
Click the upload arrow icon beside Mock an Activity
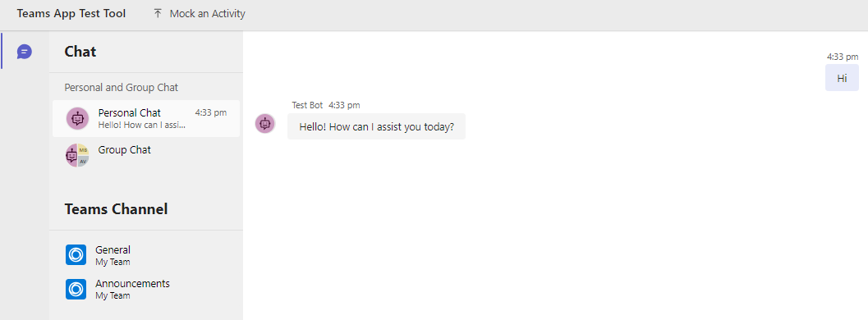[158, 13]
